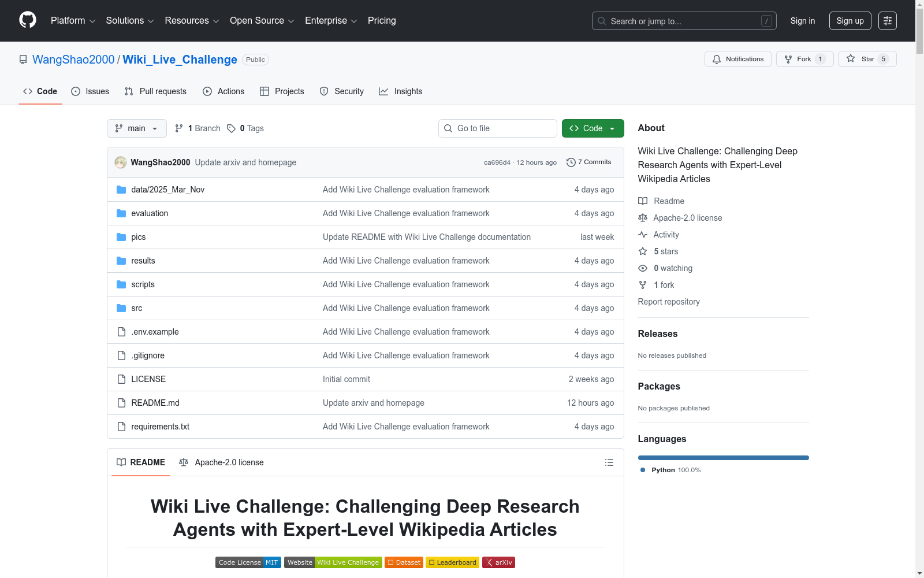Expand the Enterprise menu
The image size is (924, 578).
331,20
